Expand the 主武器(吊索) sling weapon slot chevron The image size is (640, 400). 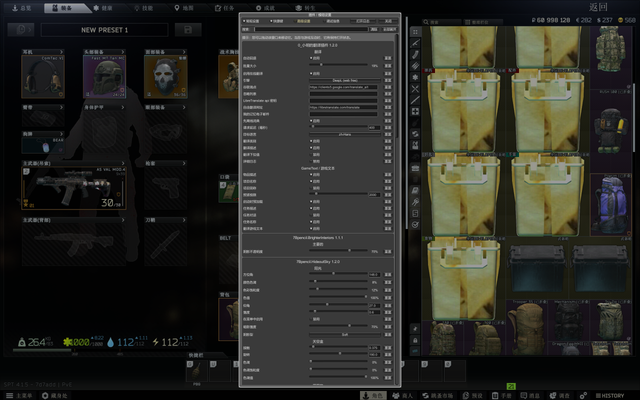coord(122,163)
